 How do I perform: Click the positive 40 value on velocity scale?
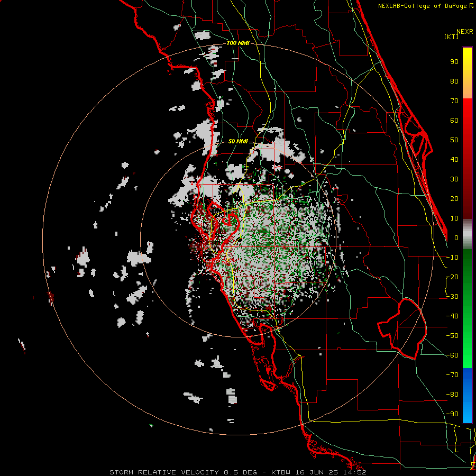pos(454,160)
